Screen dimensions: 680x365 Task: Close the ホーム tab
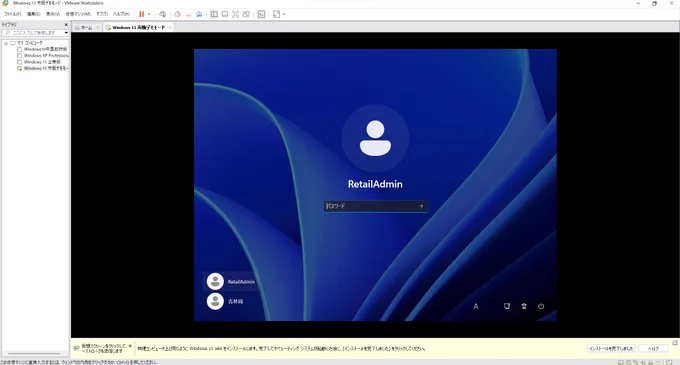98,27
